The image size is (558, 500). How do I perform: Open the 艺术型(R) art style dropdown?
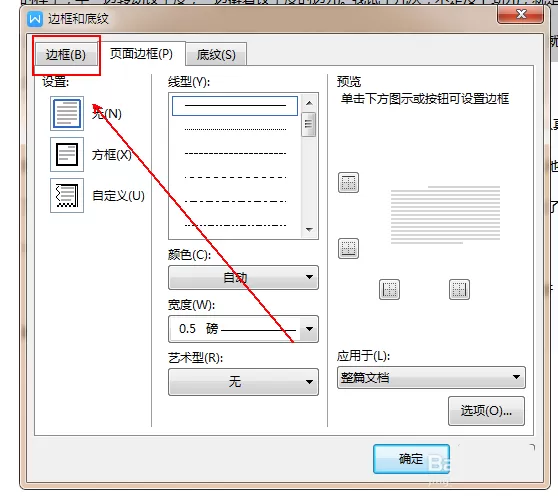tap(243, 382)
